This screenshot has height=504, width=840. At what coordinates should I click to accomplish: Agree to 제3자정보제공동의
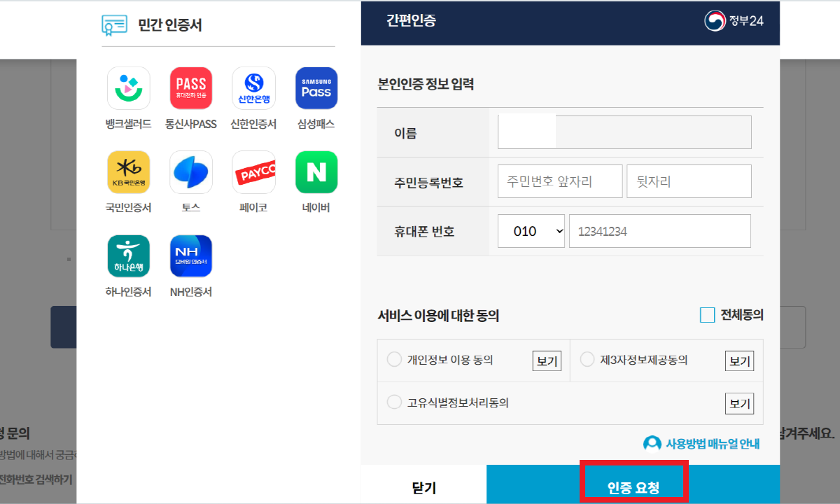click(x=588, y=359)
